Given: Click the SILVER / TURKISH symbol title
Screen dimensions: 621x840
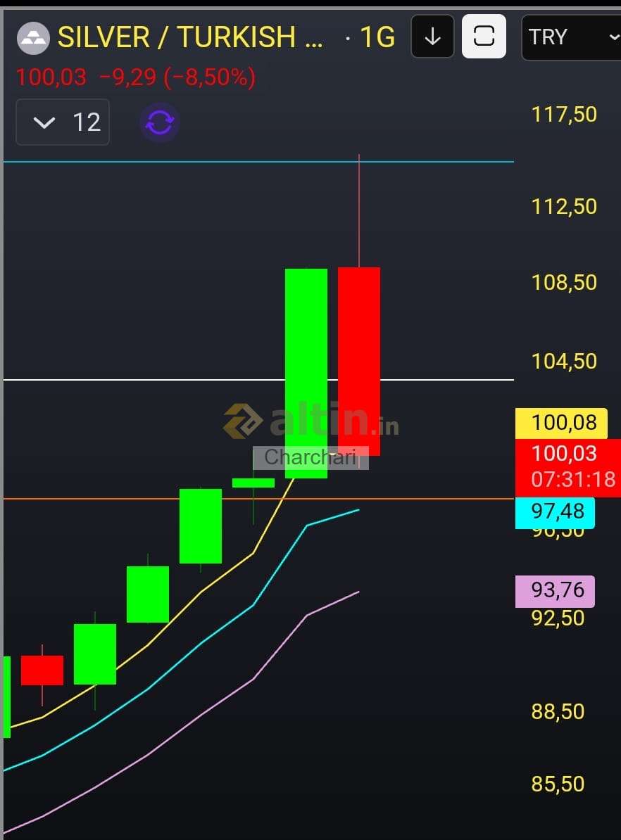Looking at the screenshot, I should [x=190, y=37].
